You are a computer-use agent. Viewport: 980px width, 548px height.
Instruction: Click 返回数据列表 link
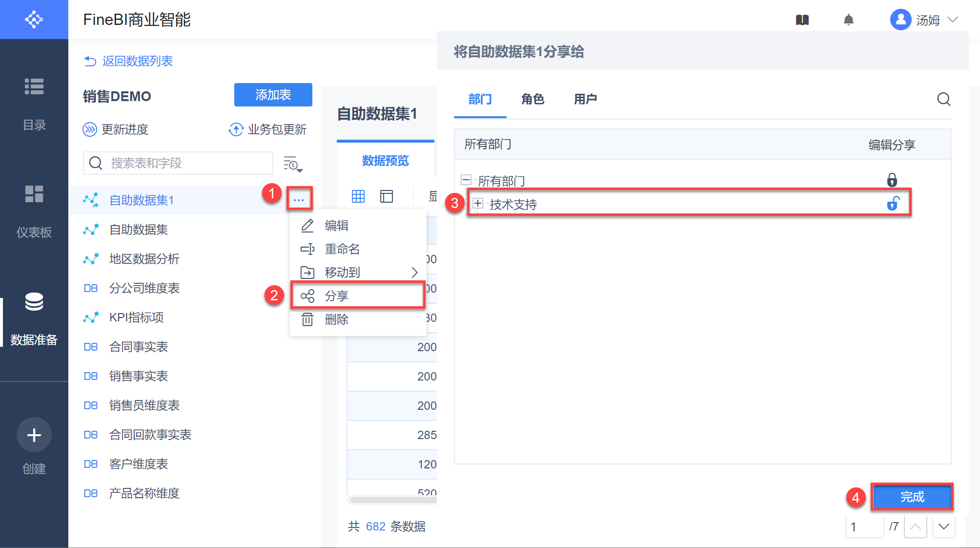pyautogui.click(x=128, y=61)
